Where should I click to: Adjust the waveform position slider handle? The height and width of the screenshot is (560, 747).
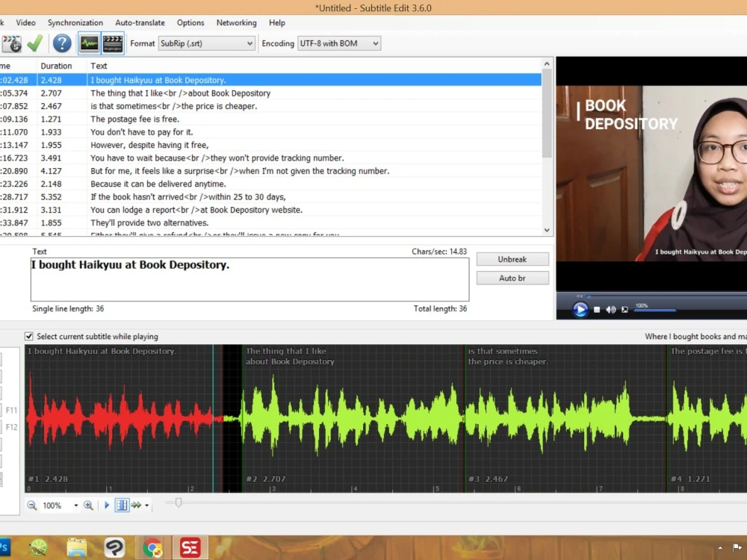(179, 503)
